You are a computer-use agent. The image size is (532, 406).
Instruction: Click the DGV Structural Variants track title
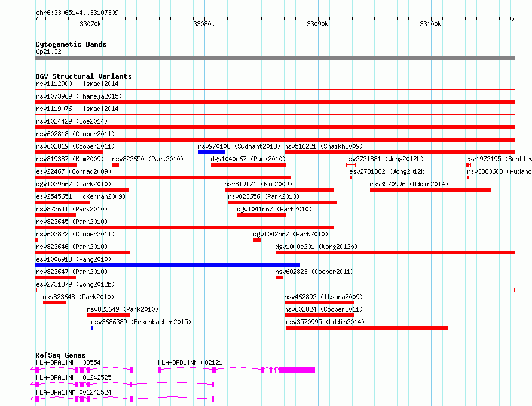tap(84, 76)
